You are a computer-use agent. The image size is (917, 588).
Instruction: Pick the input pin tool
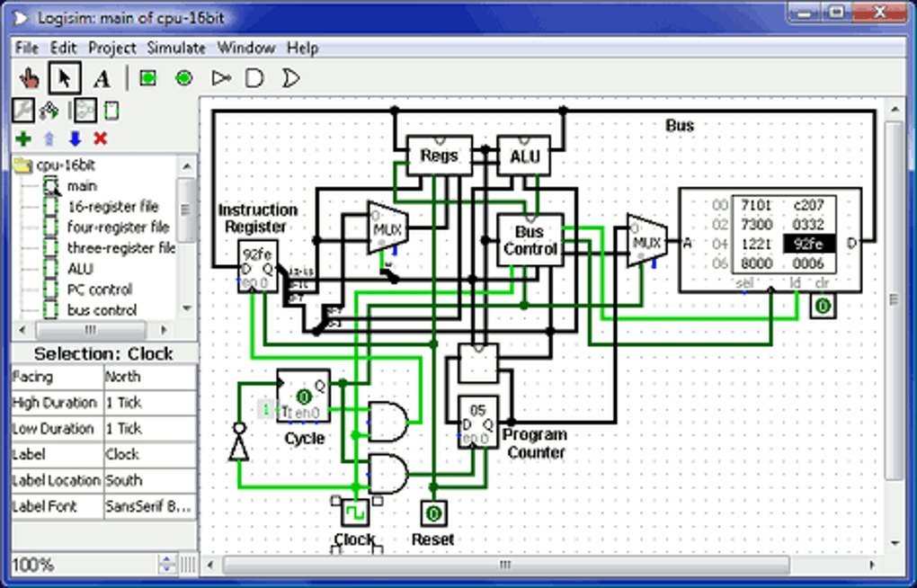click(x=148, y=78)
